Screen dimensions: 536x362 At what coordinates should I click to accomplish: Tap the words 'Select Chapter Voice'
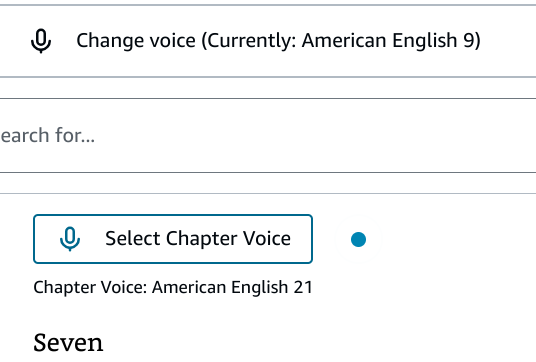tap(198, 238)
